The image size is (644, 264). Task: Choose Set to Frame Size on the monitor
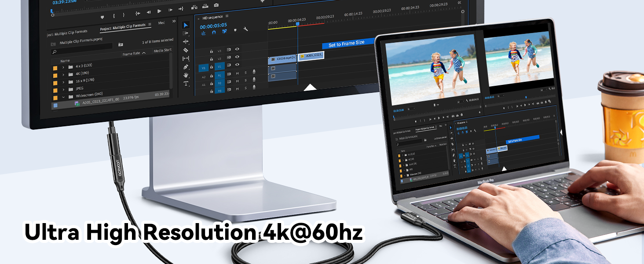point(348,44)
